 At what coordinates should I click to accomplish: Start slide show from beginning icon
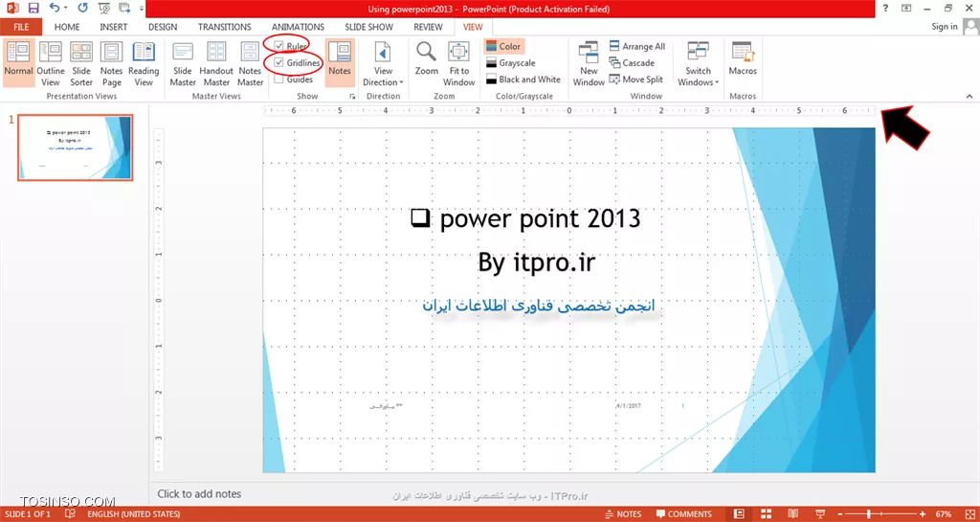(x=103, y=8)
